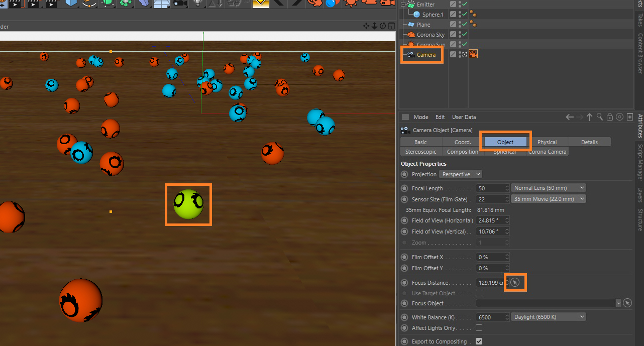Toggle Focus Distance keyframe dot
644x346 pixels.
(x=404, y=283)
